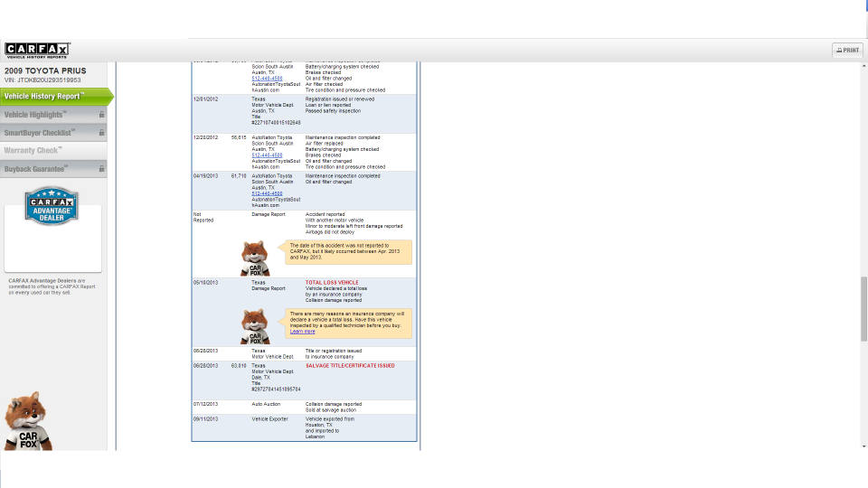Screen dimensions: 868x488
Task: Click the 05/10/2013 date cell
Action: 205,282
